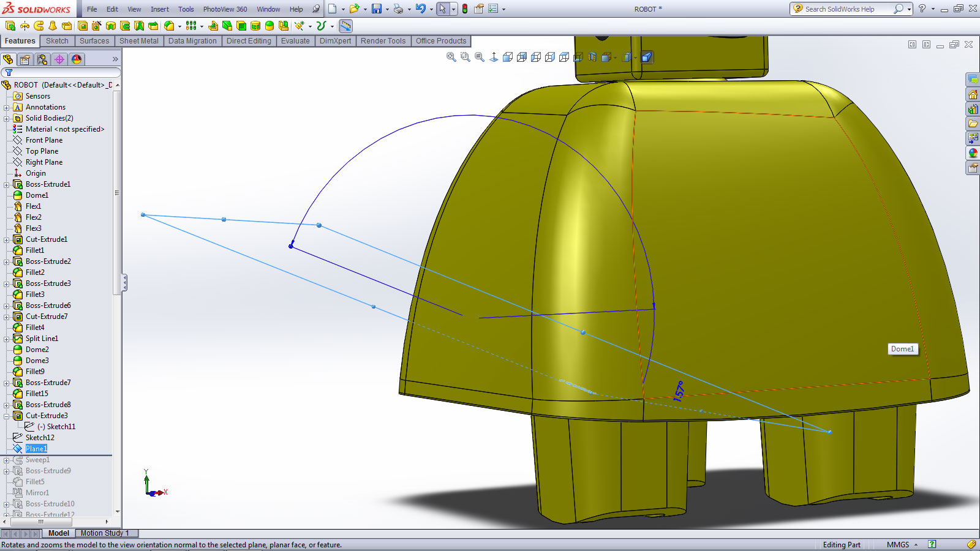Open the File Explorer task pane icon
This screenshot has width=980, height=551.
(973, 124)
